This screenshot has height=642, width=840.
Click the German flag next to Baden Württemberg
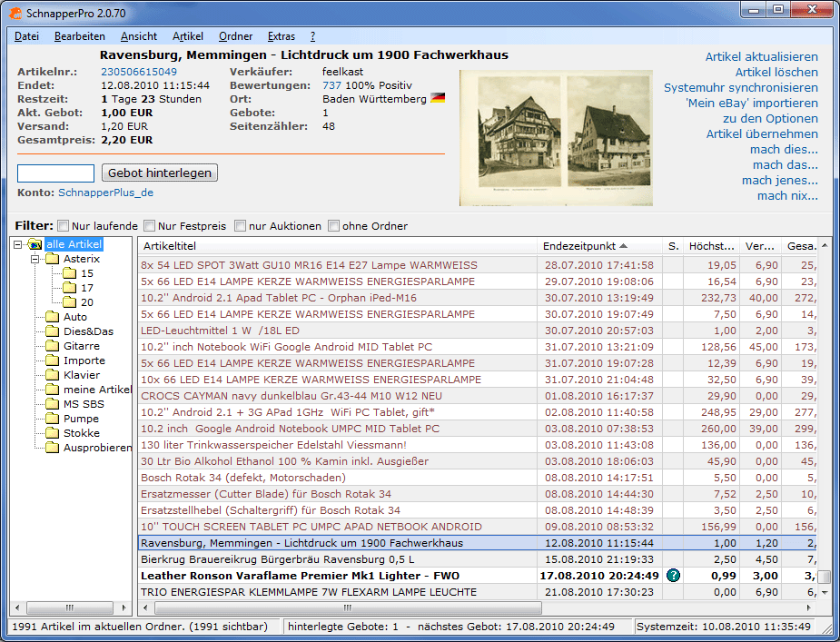[438, 98]
